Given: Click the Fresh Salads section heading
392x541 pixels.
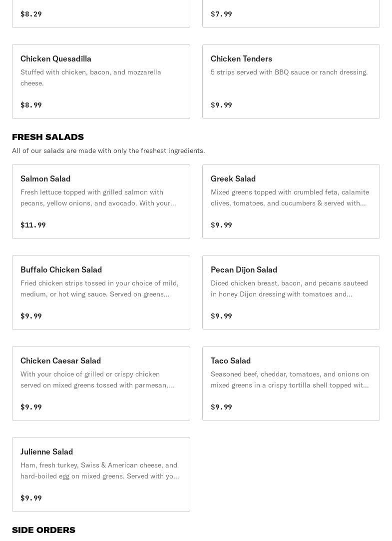Looking at the screenshot, I should tap(48, 137).
